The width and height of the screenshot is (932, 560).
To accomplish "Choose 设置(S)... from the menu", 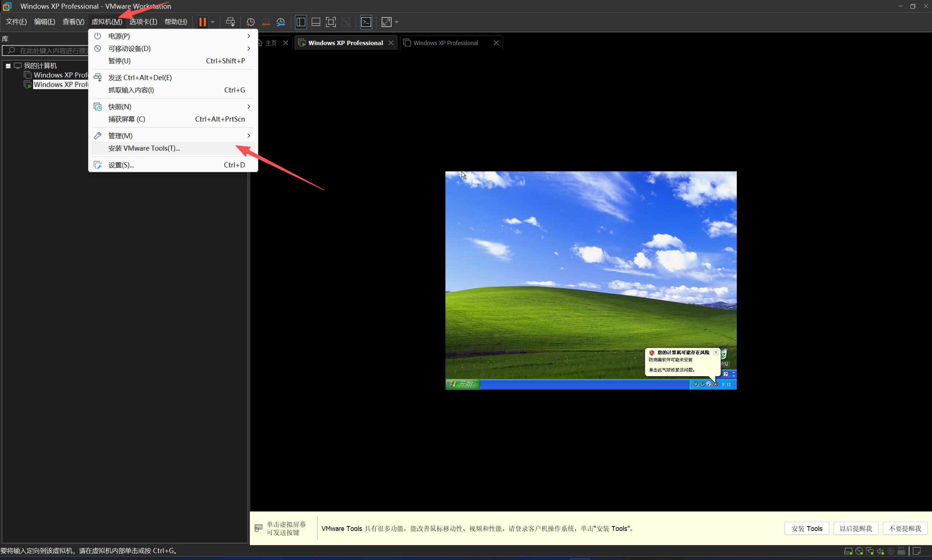I will coord(121,165).
